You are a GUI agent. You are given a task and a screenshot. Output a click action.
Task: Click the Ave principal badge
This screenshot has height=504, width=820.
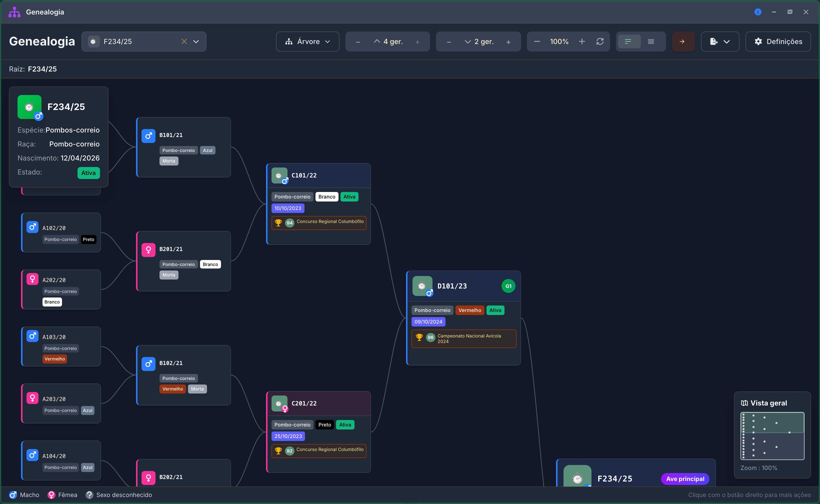tap(685, 479)
